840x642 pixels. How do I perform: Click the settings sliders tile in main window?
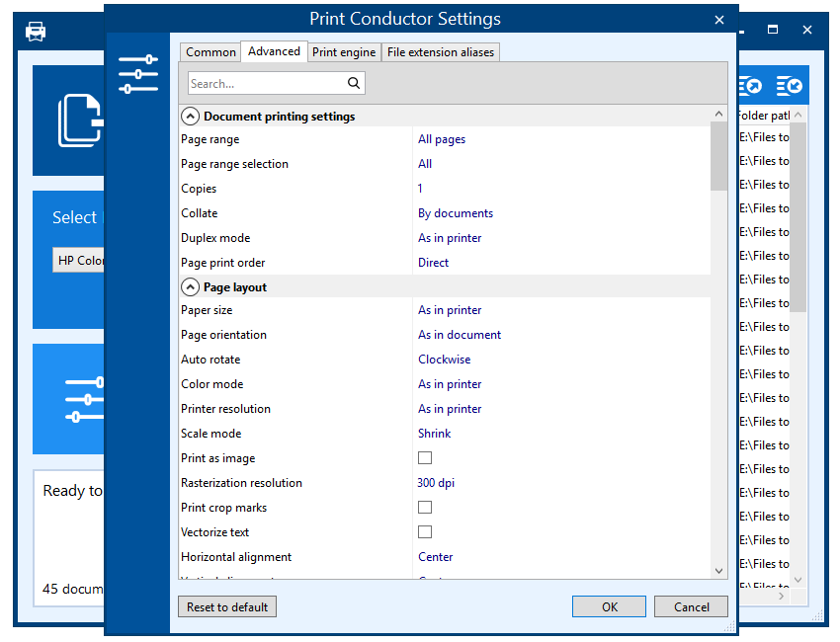[68, 399]
